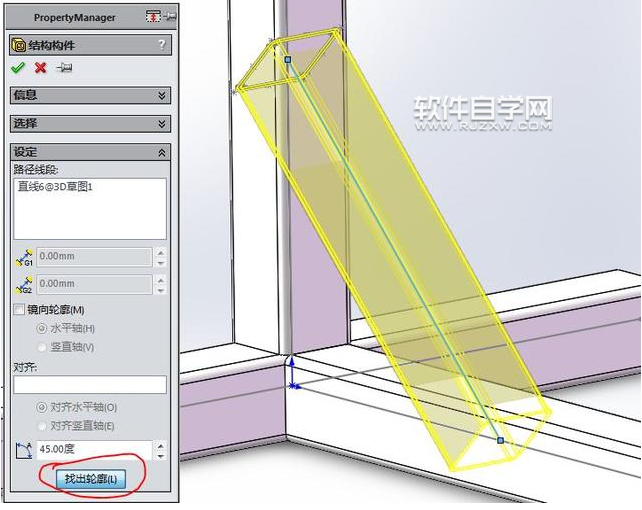Expand the 信息 section
642x510 pixels.
[x=90, y=95]
